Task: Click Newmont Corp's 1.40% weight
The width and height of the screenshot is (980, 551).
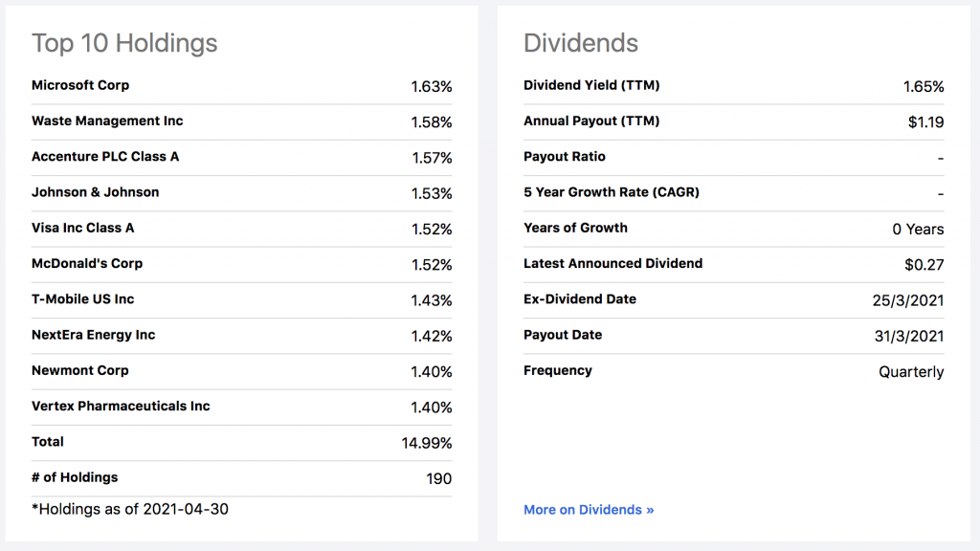Action: coord(432,372)
